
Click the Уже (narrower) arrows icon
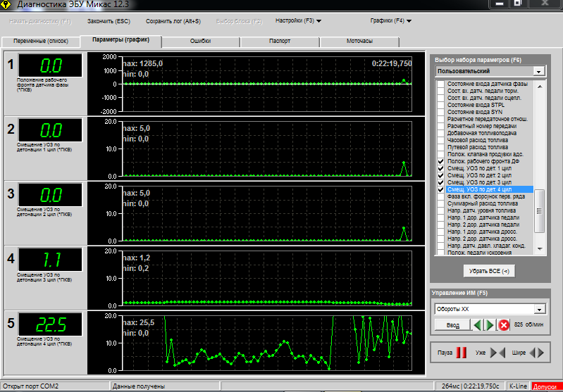497,353
